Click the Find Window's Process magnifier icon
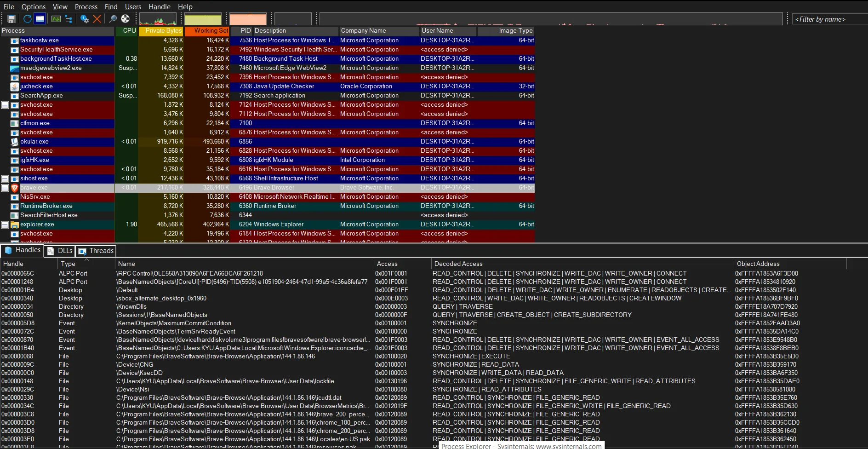 click(x=113, y=19)
